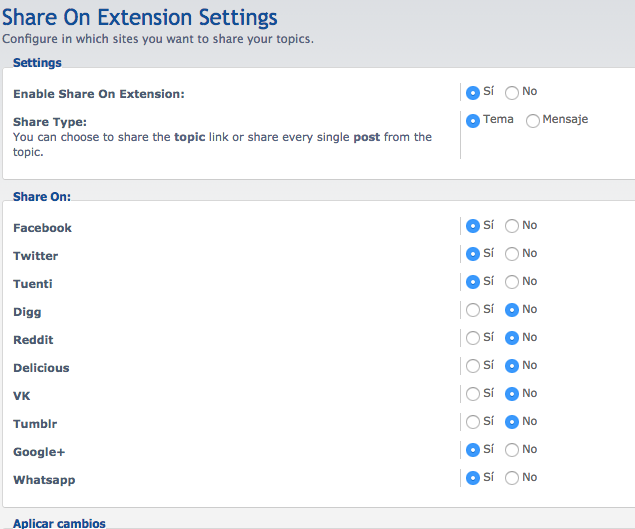The width and height of the screenshot is (635, 529).
Task: Turn off Twitter sharing
Action: (512, 254)
